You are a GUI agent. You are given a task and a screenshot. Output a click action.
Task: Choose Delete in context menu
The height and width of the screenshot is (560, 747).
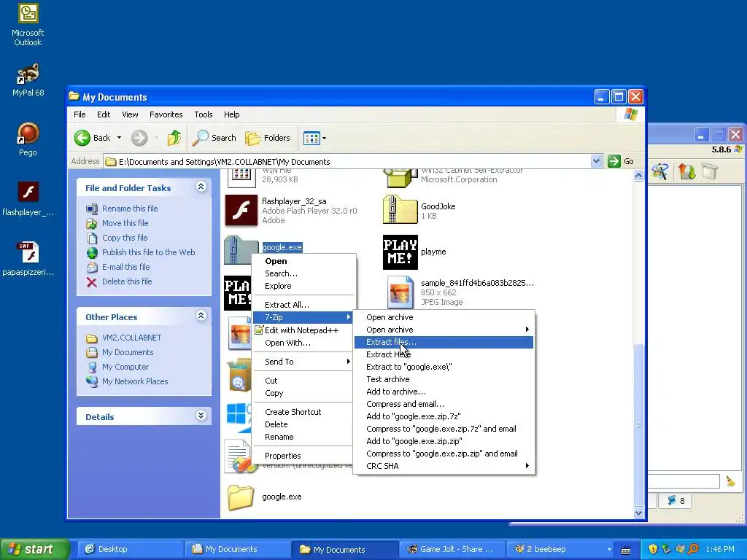[x=304, y=424]
